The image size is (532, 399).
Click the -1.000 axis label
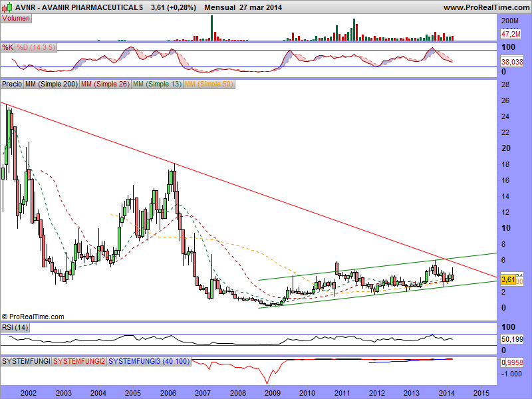(511, 374)
